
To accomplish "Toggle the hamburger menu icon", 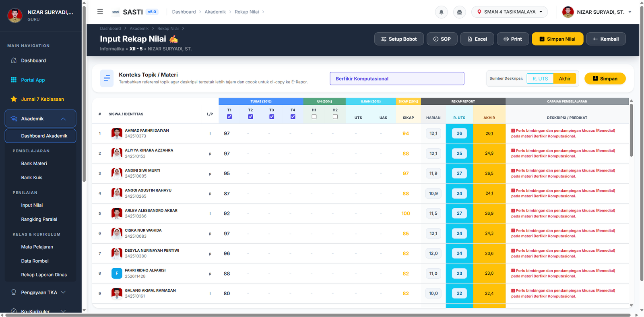I will point(100,12).
